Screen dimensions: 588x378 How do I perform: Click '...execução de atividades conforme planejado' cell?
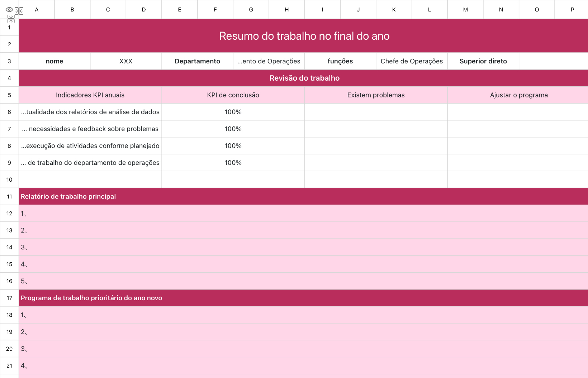coord(90,146)
